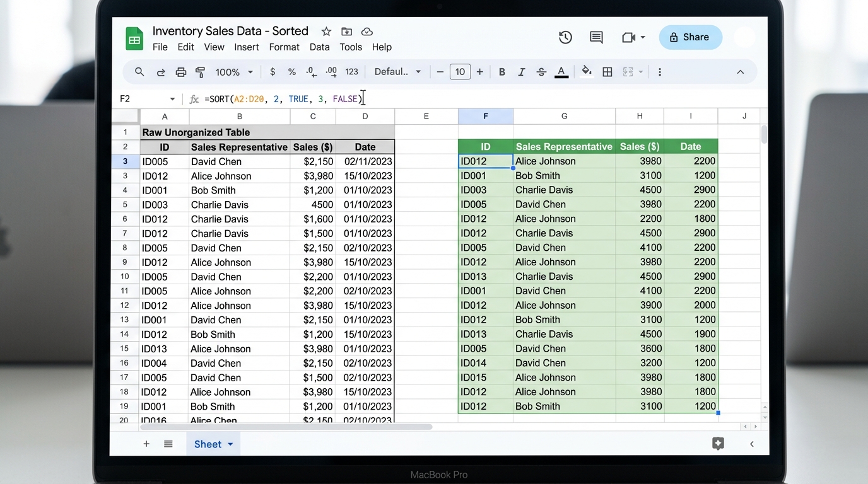The height and width of the screenshot is (484, 868).
Task: Apply percent format with the % icon
Action: (x=292, y=72)
